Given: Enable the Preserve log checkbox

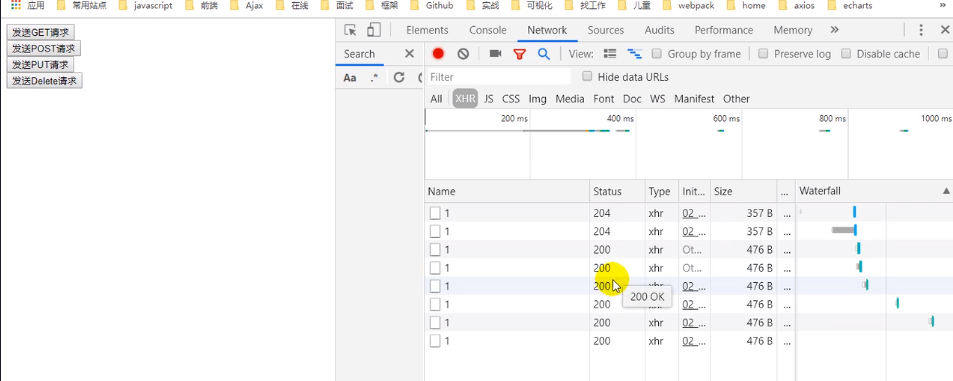Looking at the screenshot, I should [x=763, y=53].
